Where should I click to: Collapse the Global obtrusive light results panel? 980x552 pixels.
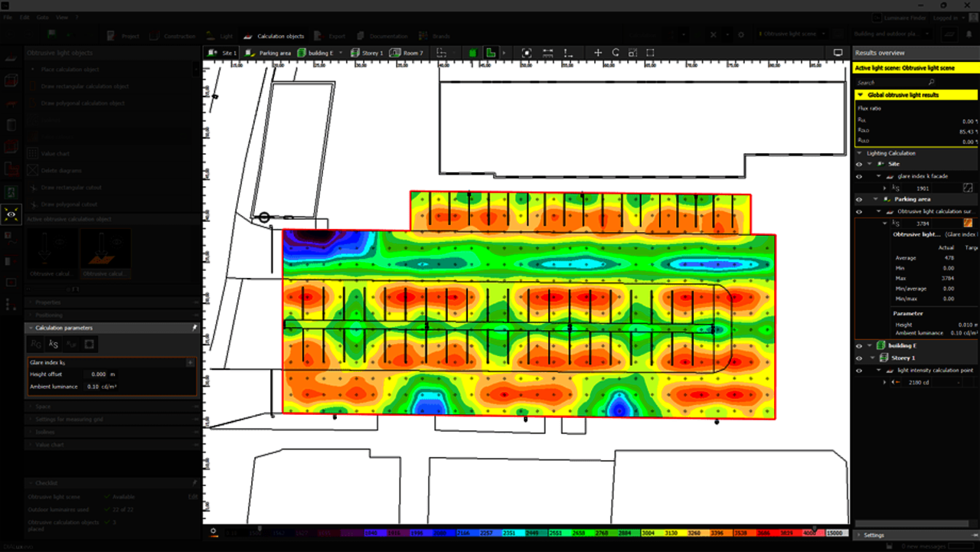point(861,95)
